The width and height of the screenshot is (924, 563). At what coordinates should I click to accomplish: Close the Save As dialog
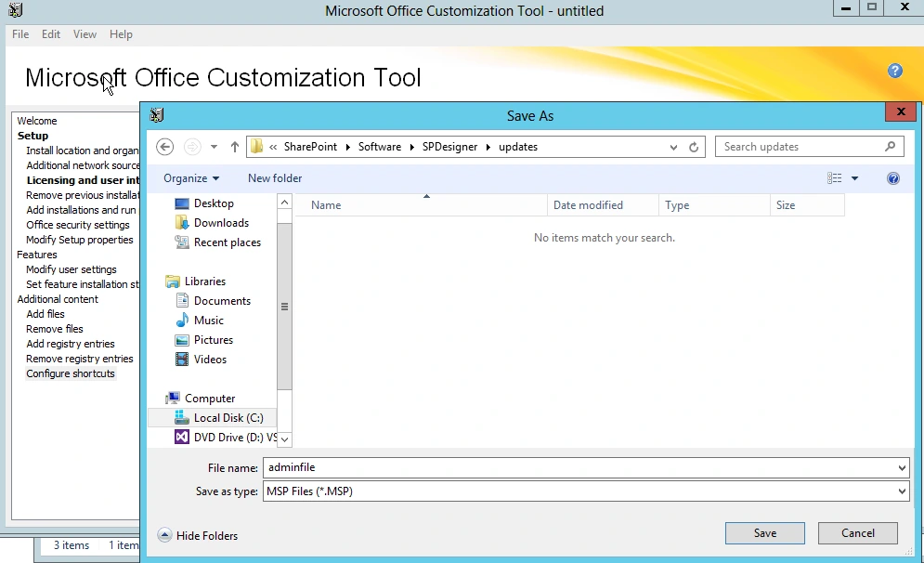(901, 111)
